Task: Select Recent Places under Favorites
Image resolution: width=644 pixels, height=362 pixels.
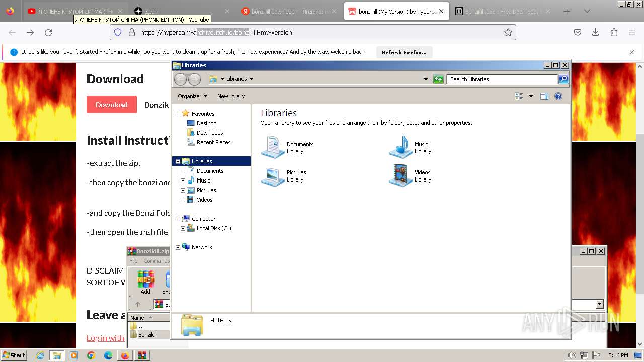Action: (213, 142)
